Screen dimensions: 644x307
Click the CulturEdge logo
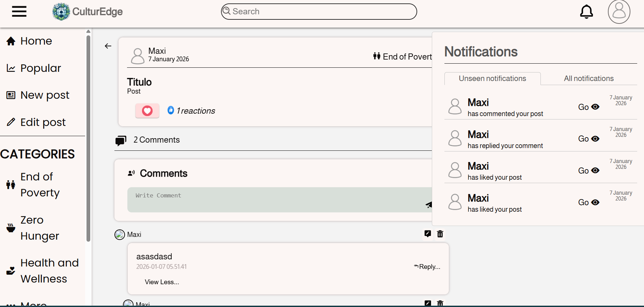pos(88,12)
